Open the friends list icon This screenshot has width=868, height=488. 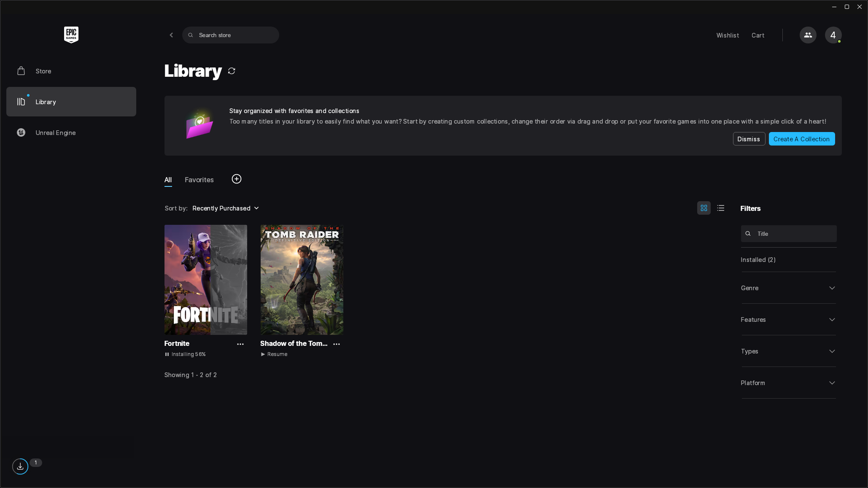coord(808,35)
